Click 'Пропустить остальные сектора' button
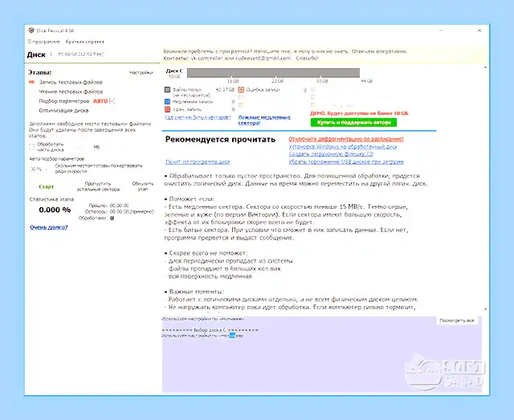This screenshot has width=514, height=420. coord(98,186)
